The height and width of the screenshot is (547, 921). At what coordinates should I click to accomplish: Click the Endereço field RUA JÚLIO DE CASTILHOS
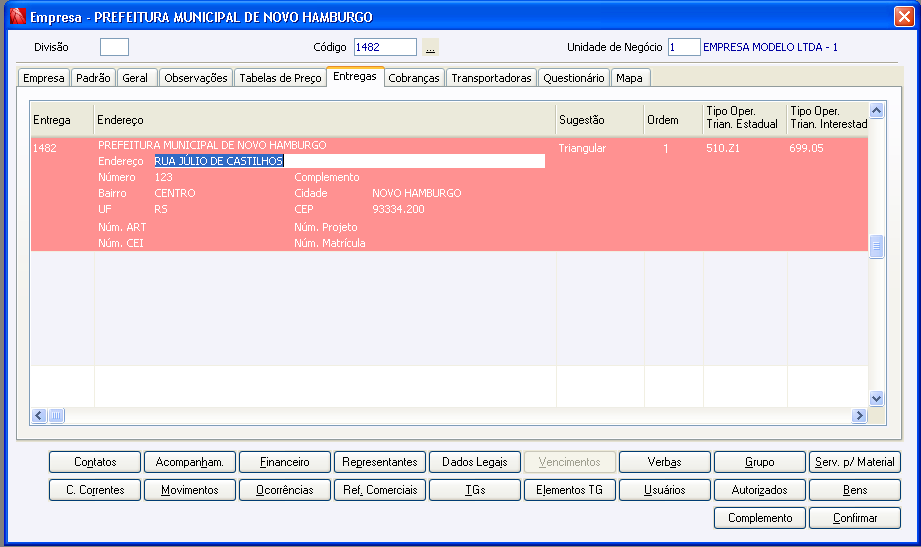point(349,161)
